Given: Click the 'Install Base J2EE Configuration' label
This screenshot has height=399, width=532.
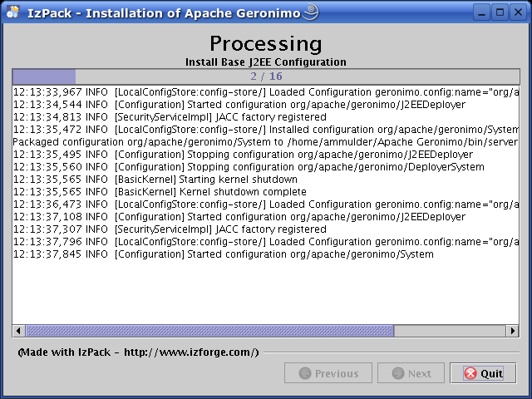Looking at the screenshot, I should pyautogui.click(x=266, y=62).
